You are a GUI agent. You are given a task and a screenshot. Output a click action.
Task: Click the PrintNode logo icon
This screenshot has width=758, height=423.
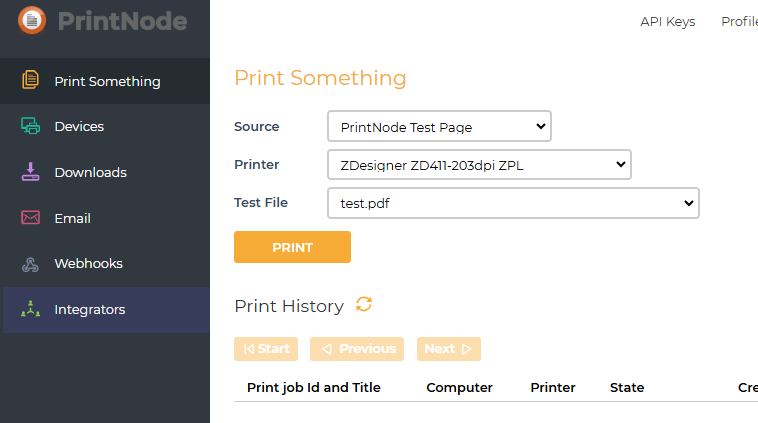(x=32, y=20)
